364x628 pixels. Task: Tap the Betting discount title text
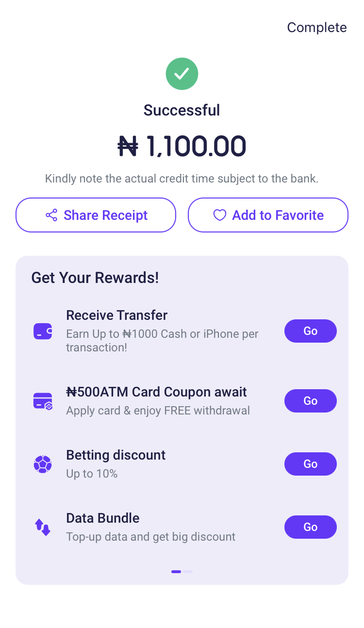[x=116, y=455]
